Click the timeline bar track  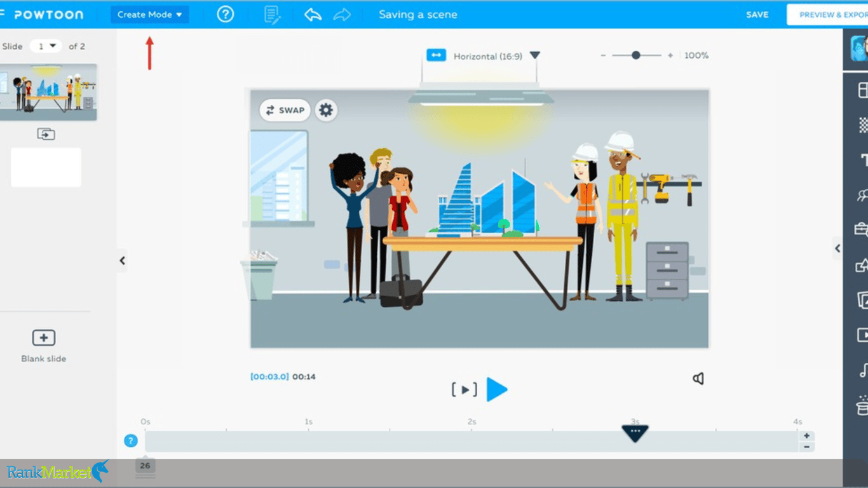(x=471, y=442)
